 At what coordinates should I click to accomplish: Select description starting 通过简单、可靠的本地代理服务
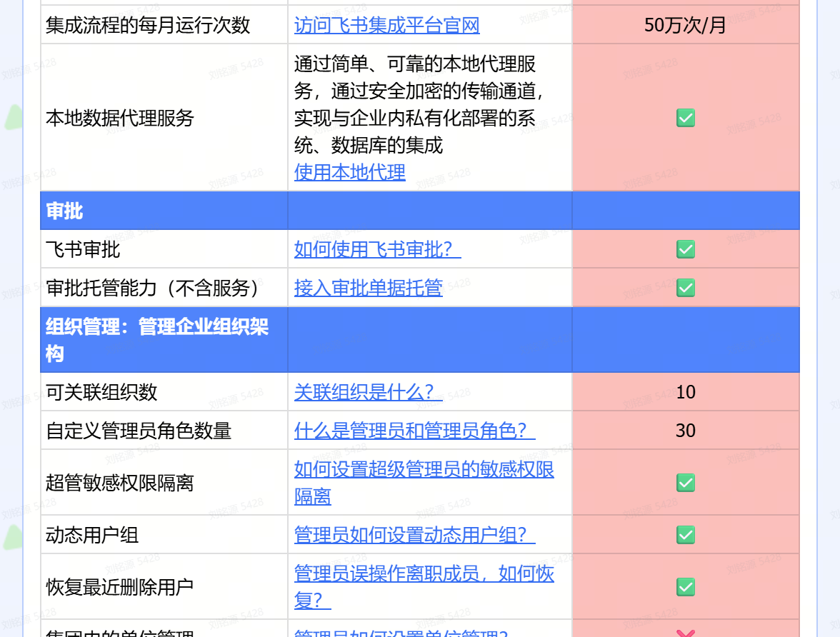click(x=420, y=104)
